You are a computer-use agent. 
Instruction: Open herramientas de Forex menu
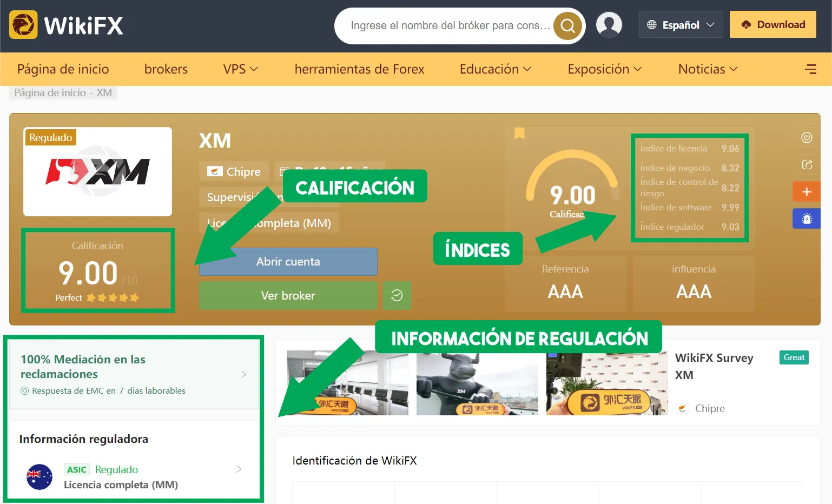click(x=359, y=69)
